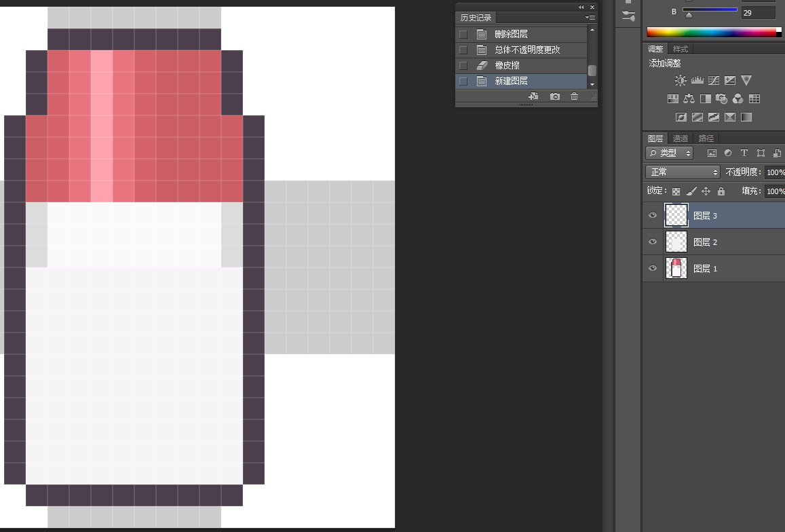Add a Photo Filter adjustment layer
The height and width of the screenshot is (532, 785).
(721, 98)
